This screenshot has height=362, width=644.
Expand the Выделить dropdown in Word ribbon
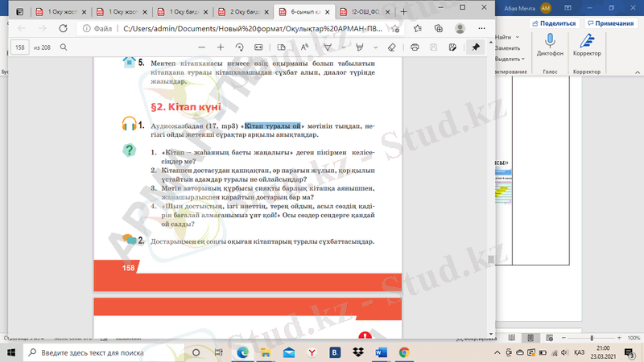pos(509,59)
